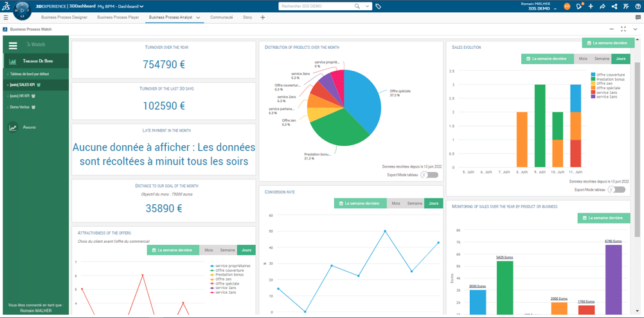Image resolution: width=644 pixels, height=318 pixels.
Task: Click the group icon next to Demo Veritas
Action: coord(32,107)
